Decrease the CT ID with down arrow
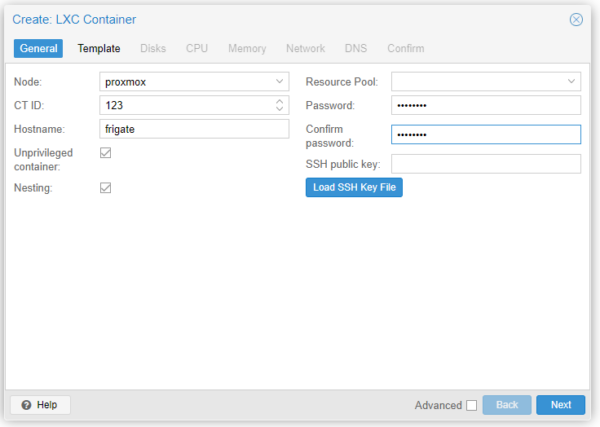This screenshot has width=600, height=427. pyautogui.click(x=279, y=109)
